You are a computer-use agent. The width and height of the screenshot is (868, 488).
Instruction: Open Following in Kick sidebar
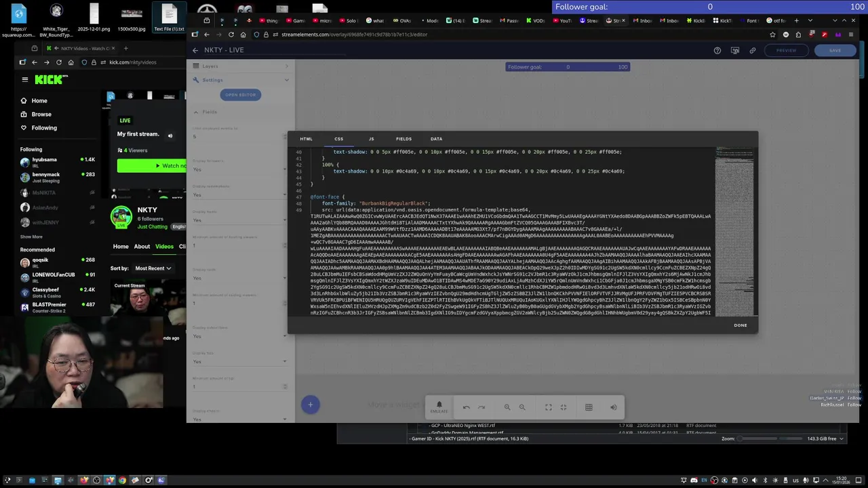[44, 128]
